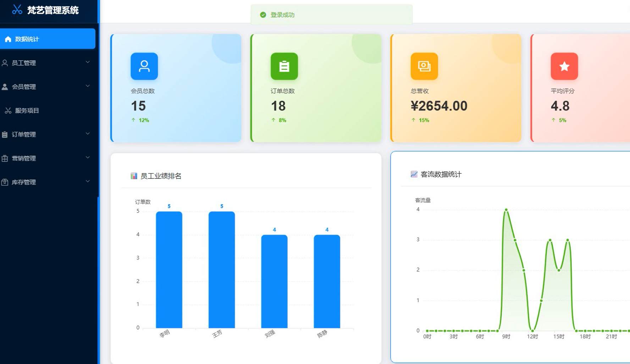Click the bar for 陈静

(327, 281)
